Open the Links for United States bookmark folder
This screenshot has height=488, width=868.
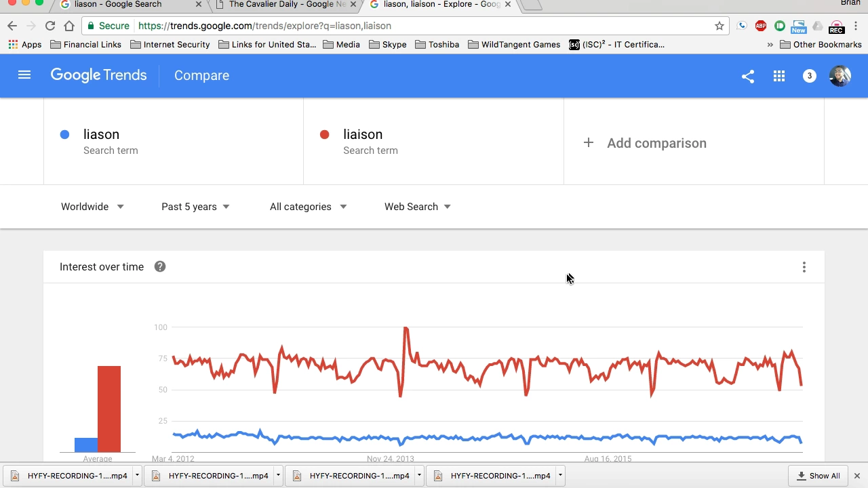pyautogui.click(x=267, y=45)
